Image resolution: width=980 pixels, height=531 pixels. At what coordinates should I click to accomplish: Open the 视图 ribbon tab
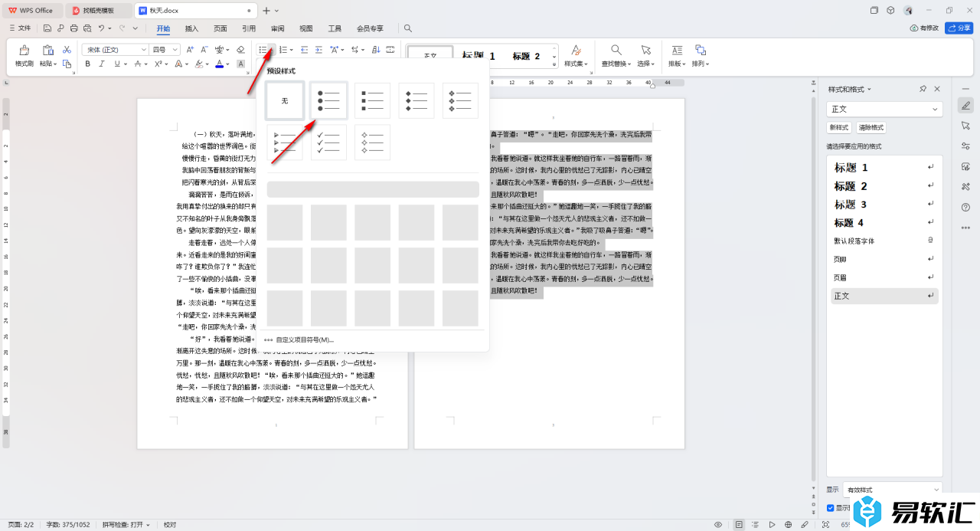(x=306, y=28)
